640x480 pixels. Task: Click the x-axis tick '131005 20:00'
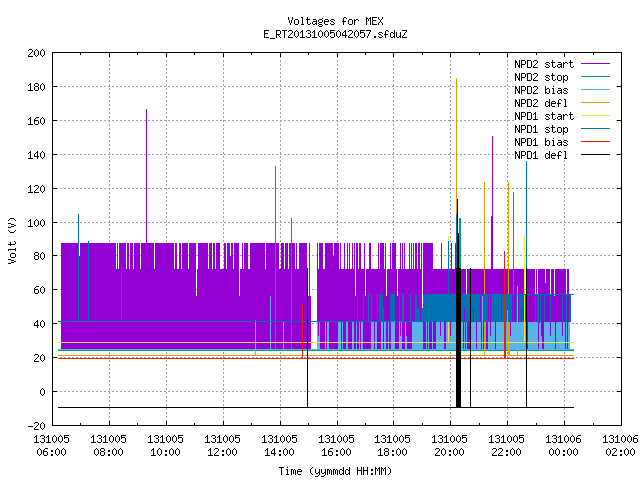(x=449, y=446)
